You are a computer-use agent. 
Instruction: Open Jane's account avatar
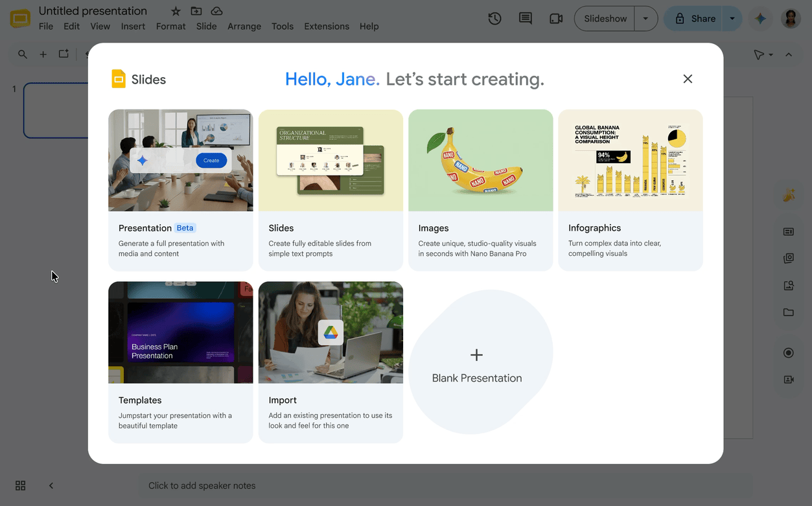pyautogui.click(x=791, y=19)
